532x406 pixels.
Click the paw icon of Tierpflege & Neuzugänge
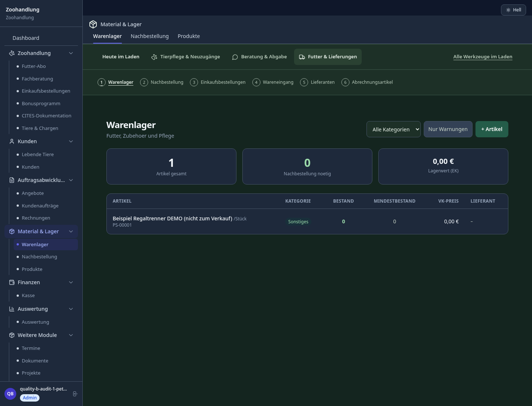[154, 57]
